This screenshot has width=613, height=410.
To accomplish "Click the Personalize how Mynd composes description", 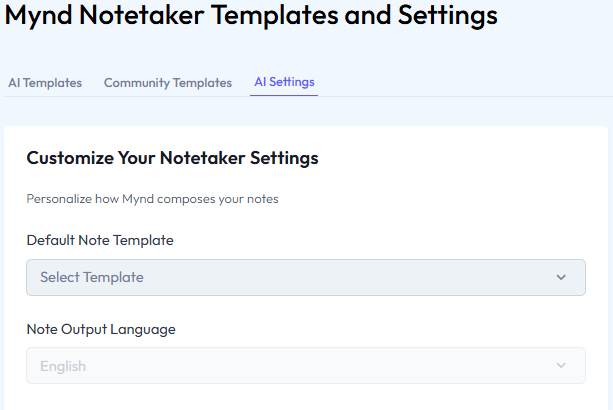I will (x=152, y=199).
